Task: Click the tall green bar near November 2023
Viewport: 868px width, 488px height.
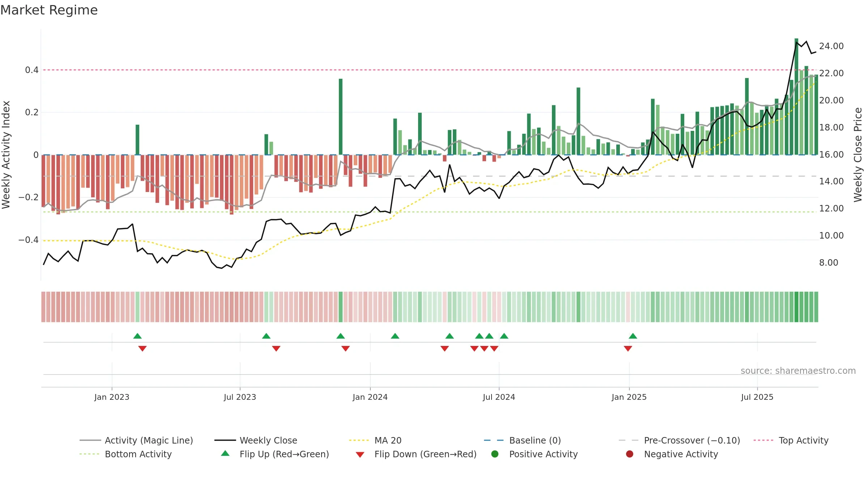Action: click(x=341, y=117)
